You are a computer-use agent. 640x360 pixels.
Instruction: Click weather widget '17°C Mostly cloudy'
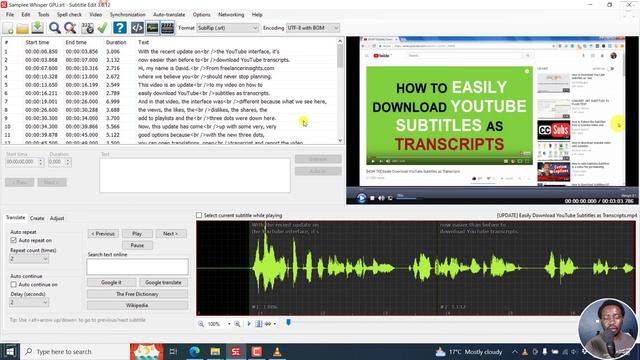coord(469,351)
